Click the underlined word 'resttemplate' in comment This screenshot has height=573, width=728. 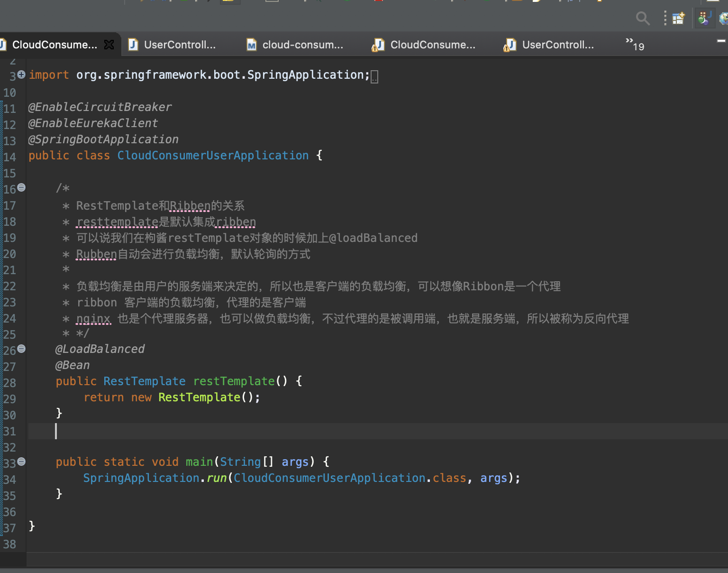117,222
